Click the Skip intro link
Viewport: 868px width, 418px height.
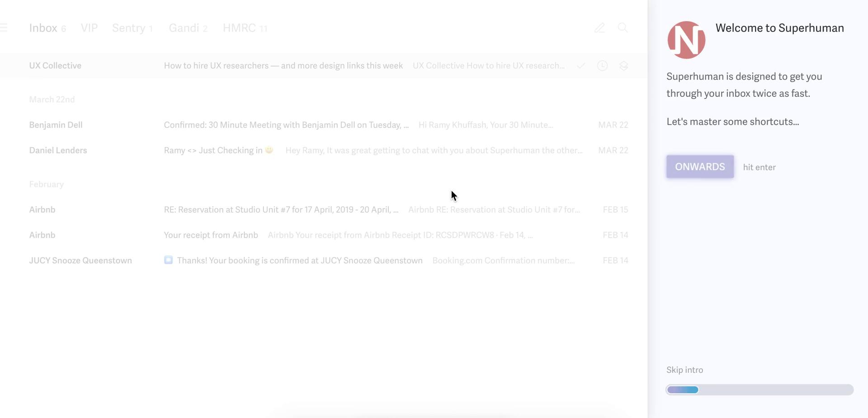pyautogui.click(x=684, y=370)
